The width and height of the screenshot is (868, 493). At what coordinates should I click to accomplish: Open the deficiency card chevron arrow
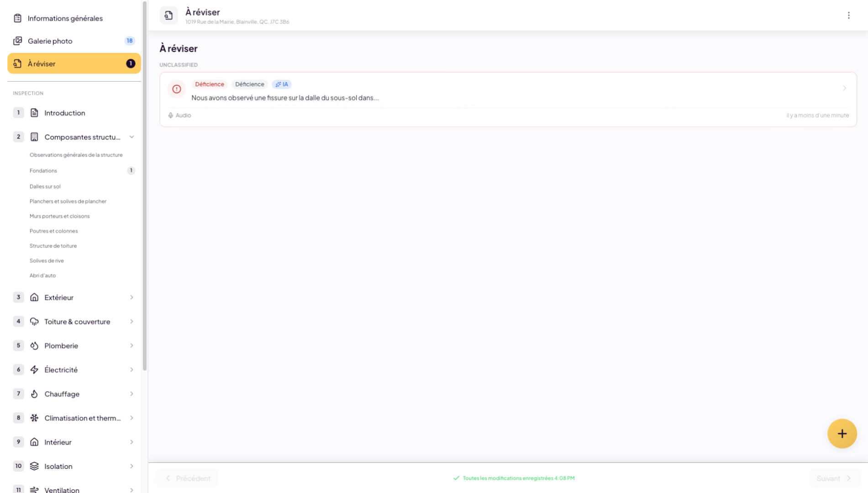844,89
